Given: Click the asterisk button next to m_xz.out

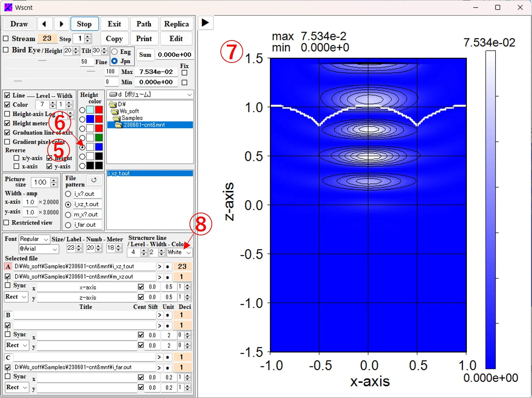Looking at the screenshot, I should (x=168, y=277).
